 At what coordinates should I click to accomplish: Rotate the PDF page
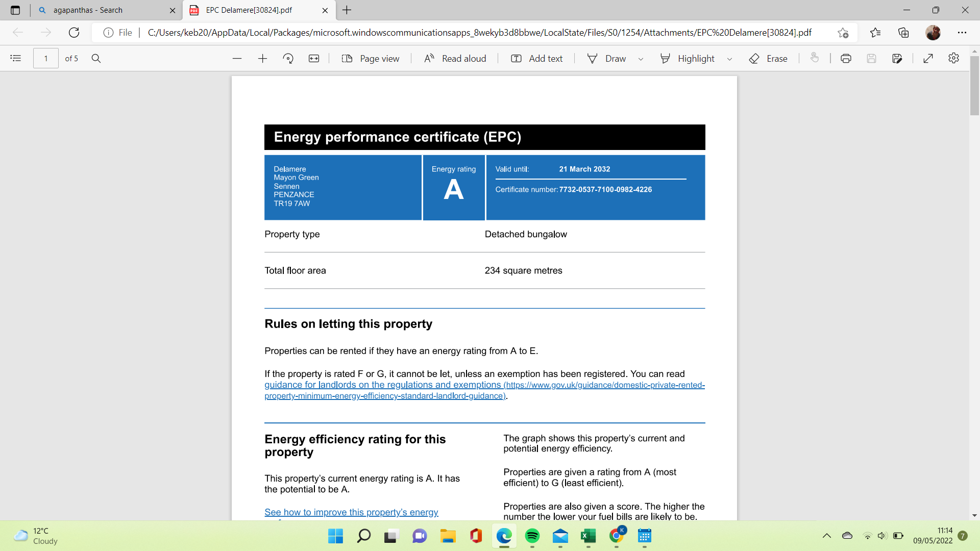(288, 58)
